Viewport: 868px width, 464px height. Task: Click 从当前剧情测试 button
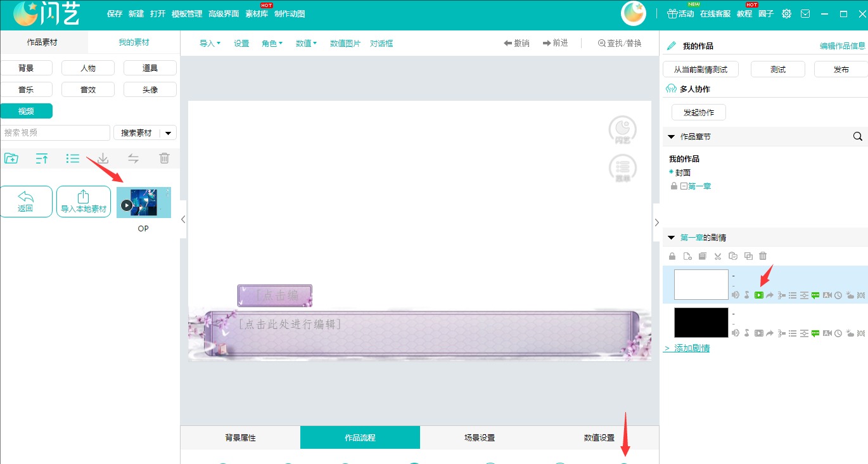[700, 70]
